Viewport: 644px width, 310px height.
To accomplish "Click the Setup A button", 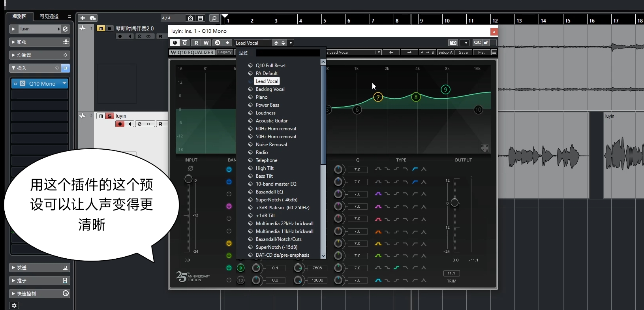I will (445, 52).
